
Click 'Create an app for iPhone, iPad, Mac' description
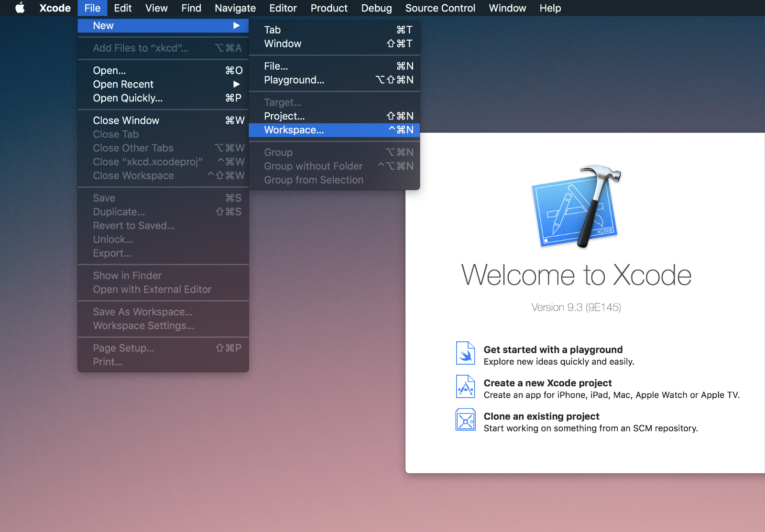612,395
